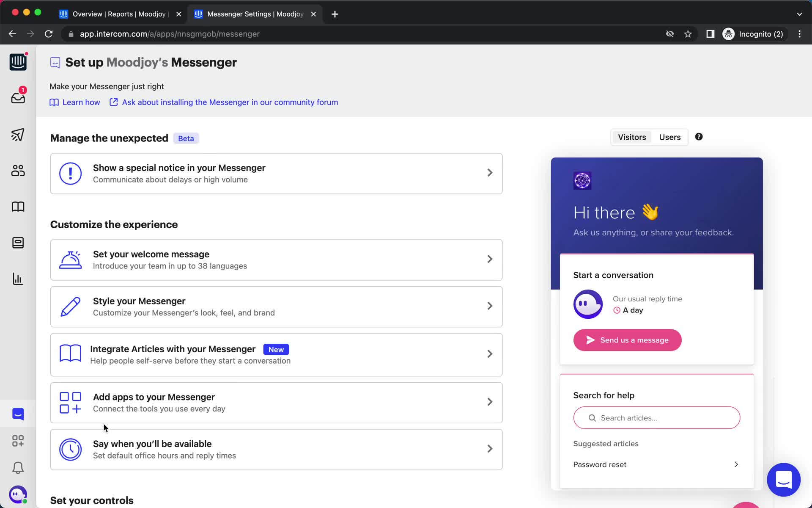
Task: Switch to the Users tab
Action: pyautogui.click(x=669, y=137)
